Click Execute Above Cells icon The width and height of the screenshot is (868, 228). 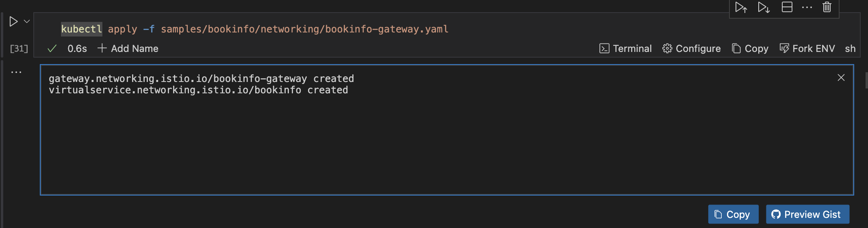click(741, 7)
